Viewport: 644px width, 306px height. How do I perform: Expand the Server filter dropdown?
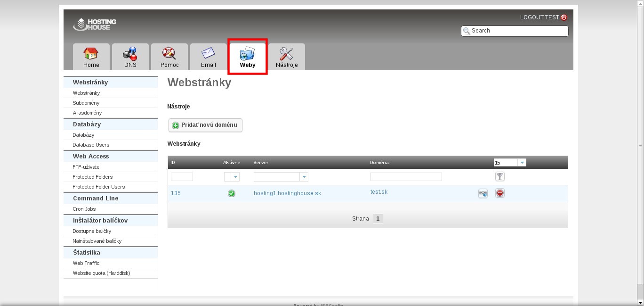[x=304, y=177]
